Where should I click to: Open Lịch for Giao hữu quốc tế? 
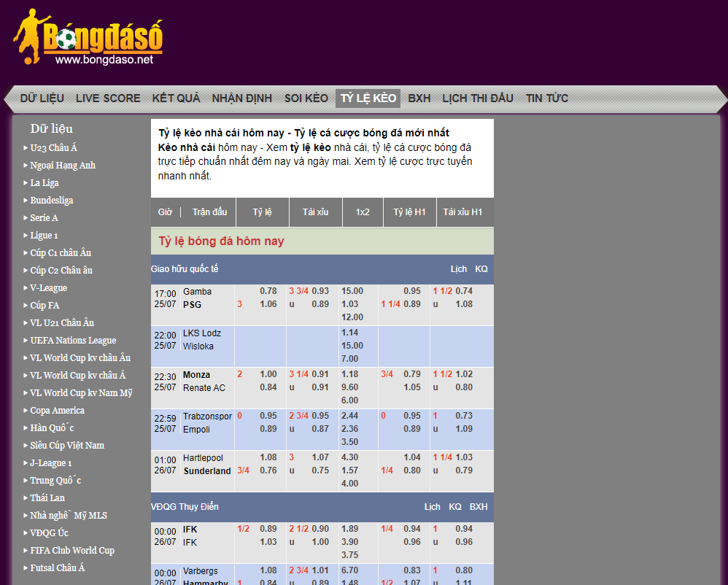[x=459, y=269]
